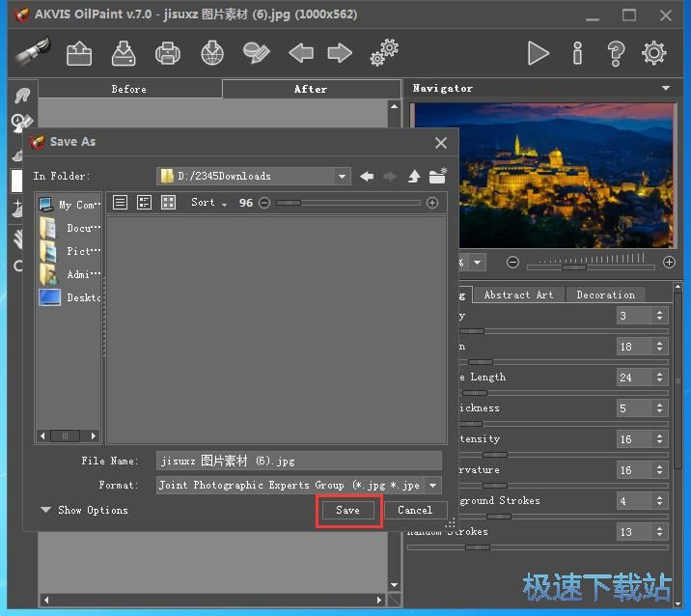Click the Print icon in toolbar
691x616 pixels.
(168, 53)
